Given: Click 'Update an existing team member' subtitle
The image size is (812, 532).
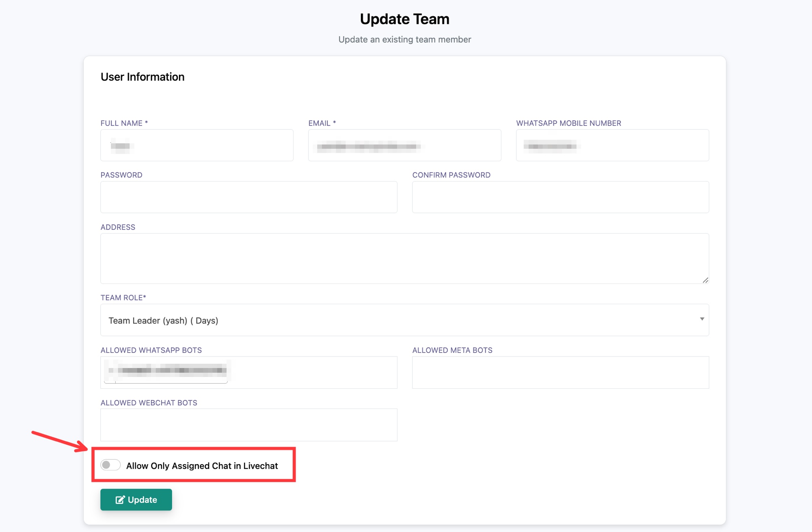Looking at the screenshot, I should (404, 39).
